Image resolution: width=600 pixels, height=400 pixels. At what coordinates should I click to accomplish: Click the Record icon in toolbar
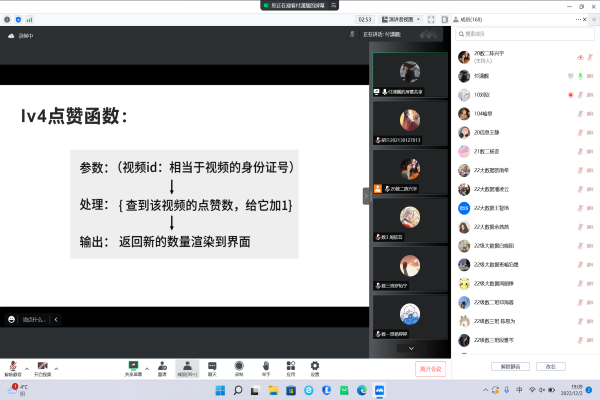pyautogui.click(x=238, y=366)
